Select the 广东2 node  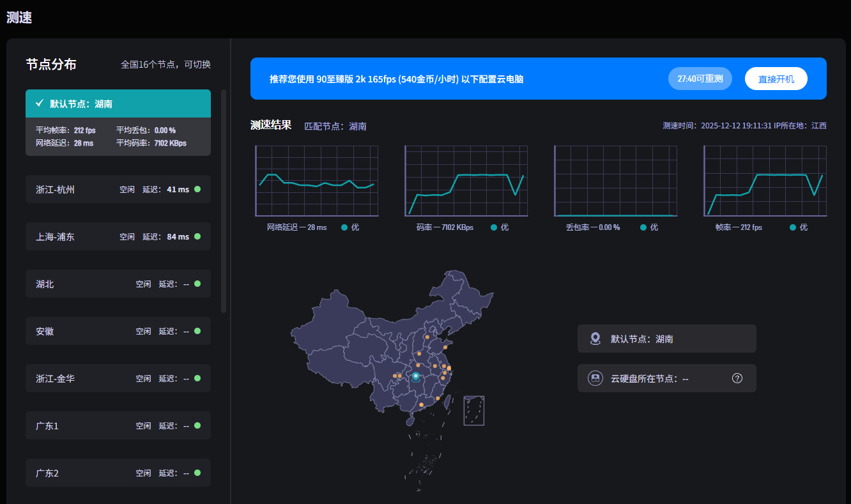118,473
